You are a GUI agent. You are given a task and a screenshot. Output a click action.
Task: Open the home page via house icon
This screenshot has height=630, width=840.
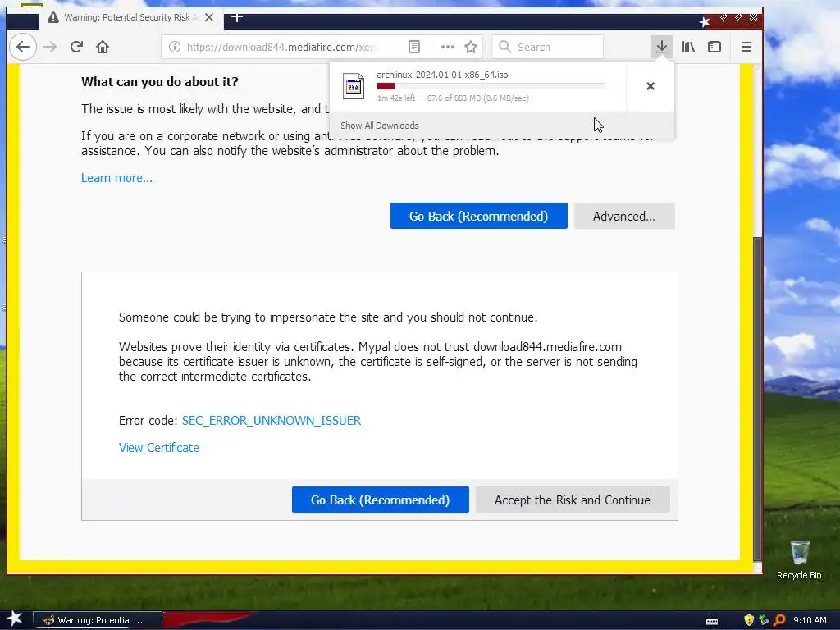tap(103, 47)
